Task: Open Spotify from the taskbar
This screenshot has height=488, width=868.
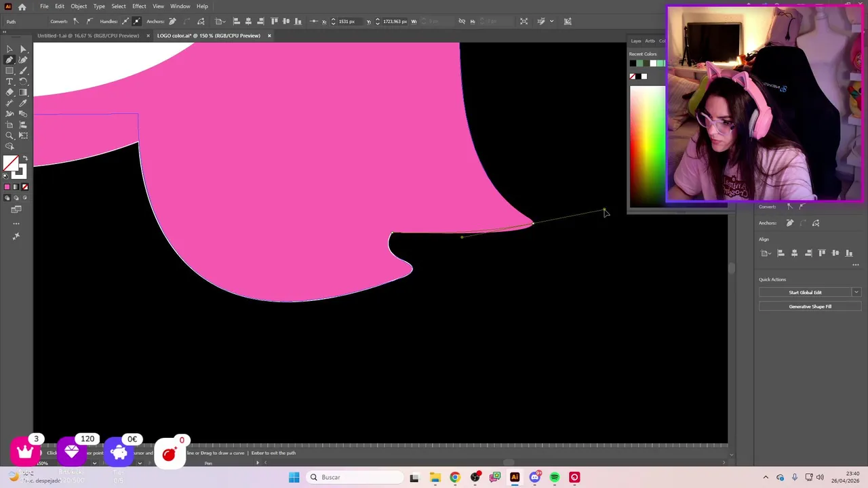Action: pyautogui.click(x=555, y=477)
